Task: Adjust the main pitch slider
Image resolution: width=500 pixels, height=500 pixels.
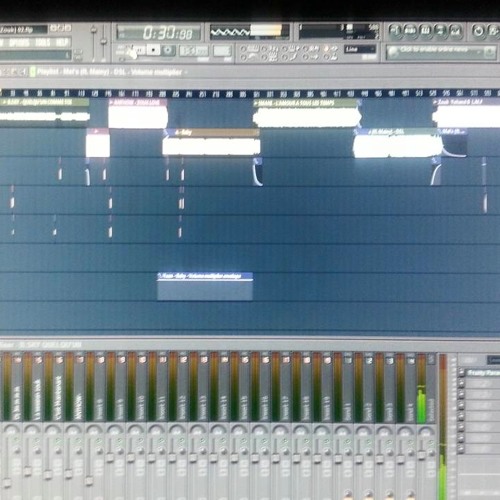Action: tap(103, 43)
